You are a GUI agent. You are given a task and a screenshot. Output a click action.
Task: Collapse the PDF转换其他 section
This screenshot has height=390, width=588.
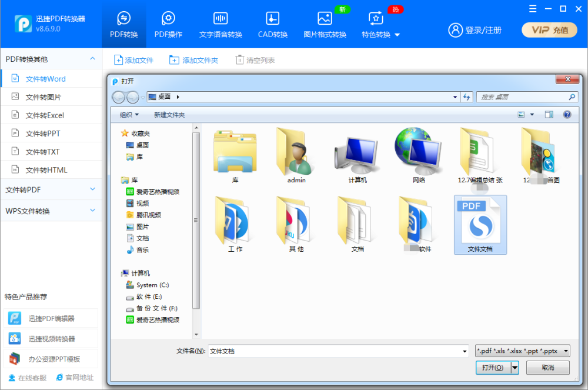coord(93,59)
